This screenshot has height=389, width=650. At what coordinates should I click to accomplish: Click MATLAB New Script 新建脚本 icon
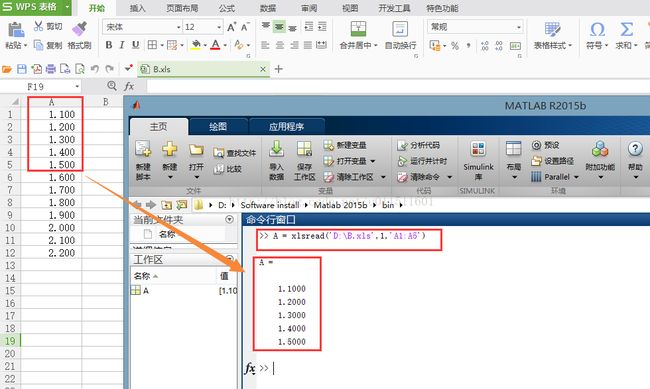[x=143, y=160]
